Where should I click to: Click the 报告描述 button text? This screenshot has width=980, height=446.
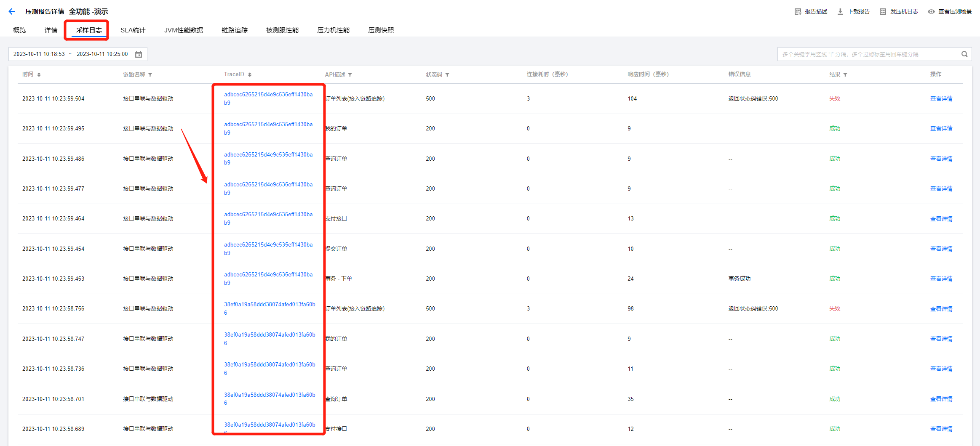(816, 11)
